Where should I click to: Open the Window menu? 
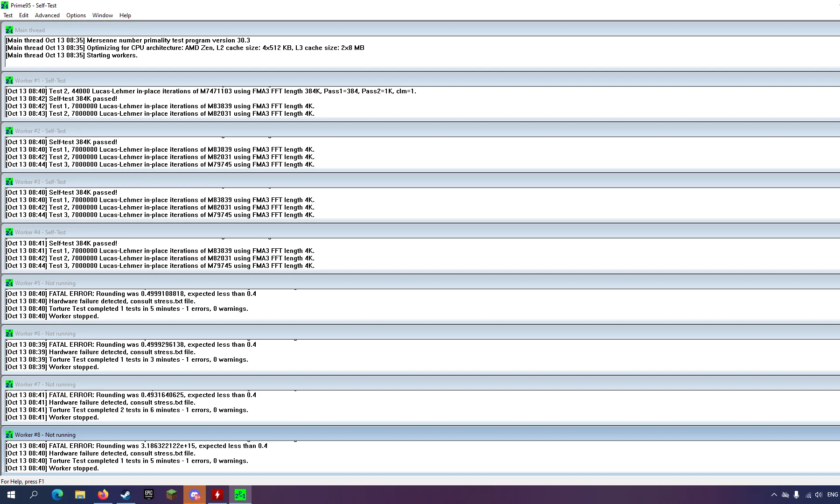click(103, 15)
